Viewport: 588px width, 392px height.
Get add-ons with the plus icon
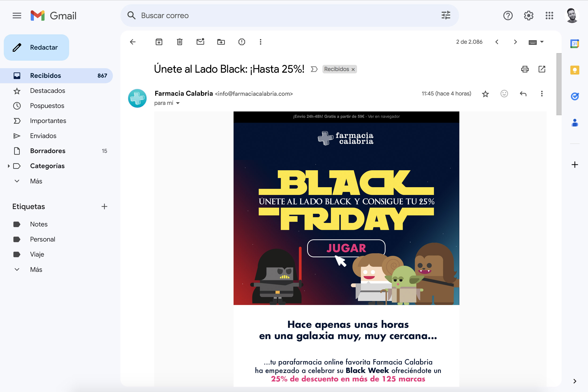tap(575, 165)
